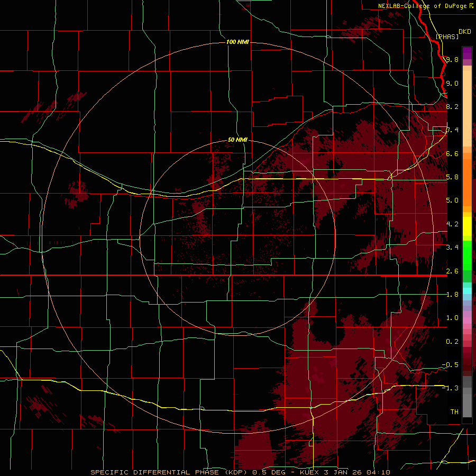Click the 50 NMI range ring label
Image resolution: width=476 pixels, height=476 pixels.
[237, 140]
